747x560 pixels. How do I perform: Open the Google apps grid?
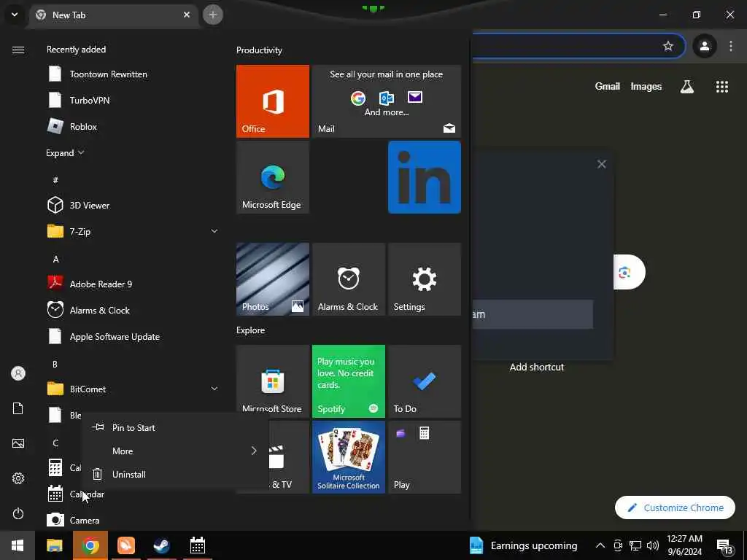pyautogui.click(x=721, y=87)
